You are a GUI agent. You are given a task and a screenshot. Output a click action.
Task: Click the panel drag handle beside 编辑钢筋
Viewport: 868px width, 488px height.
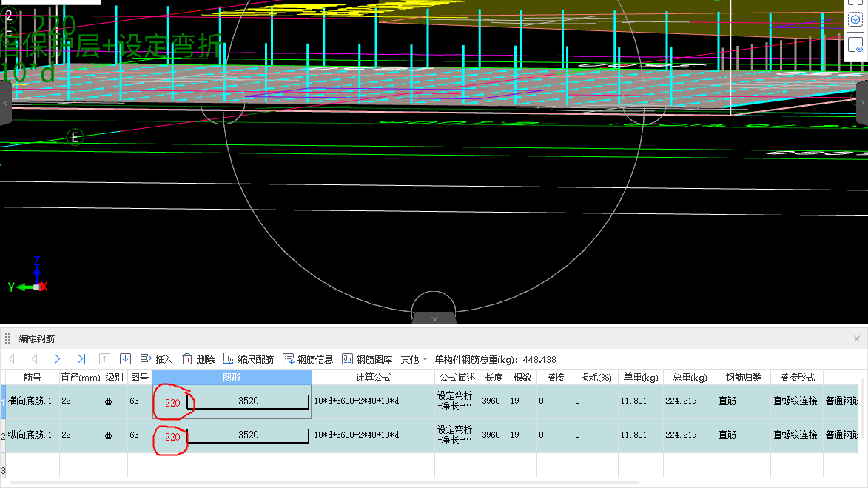click(7, 338)
